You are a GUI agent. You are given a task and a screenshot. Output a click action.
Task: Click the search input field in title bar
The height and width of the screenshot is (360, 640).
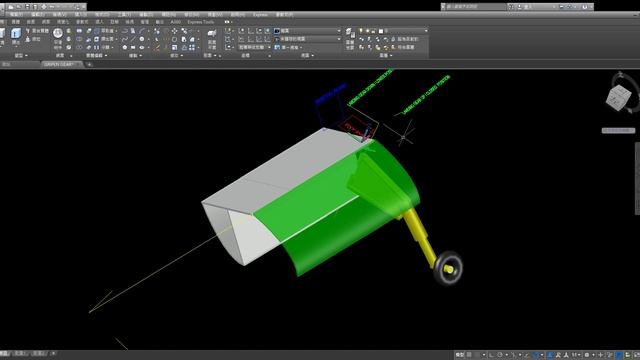[x=476, y=7]
